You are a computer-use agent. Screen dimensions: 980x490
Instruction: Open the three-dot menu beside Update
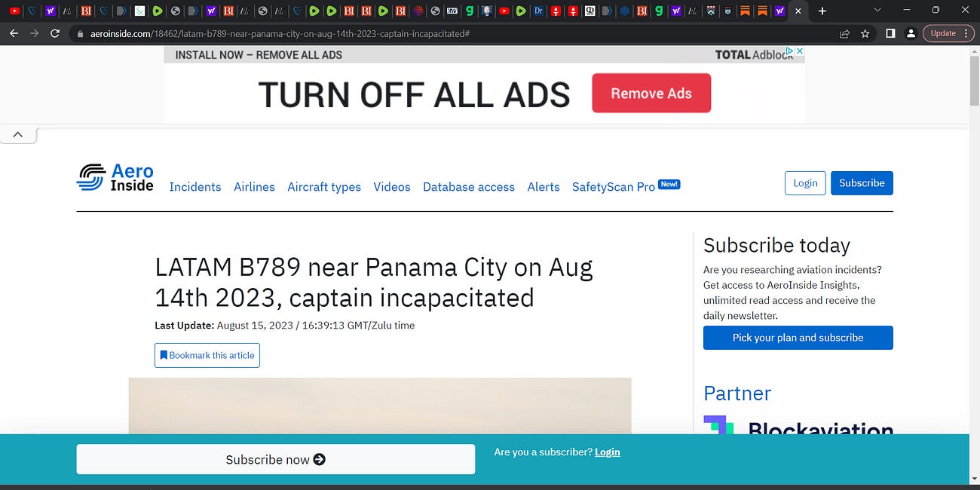[967, 33]
